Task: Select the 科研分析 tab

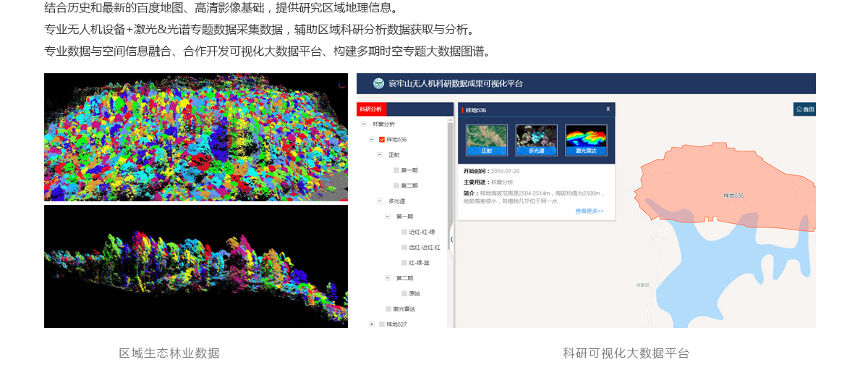Action: (x=372, y=109)
